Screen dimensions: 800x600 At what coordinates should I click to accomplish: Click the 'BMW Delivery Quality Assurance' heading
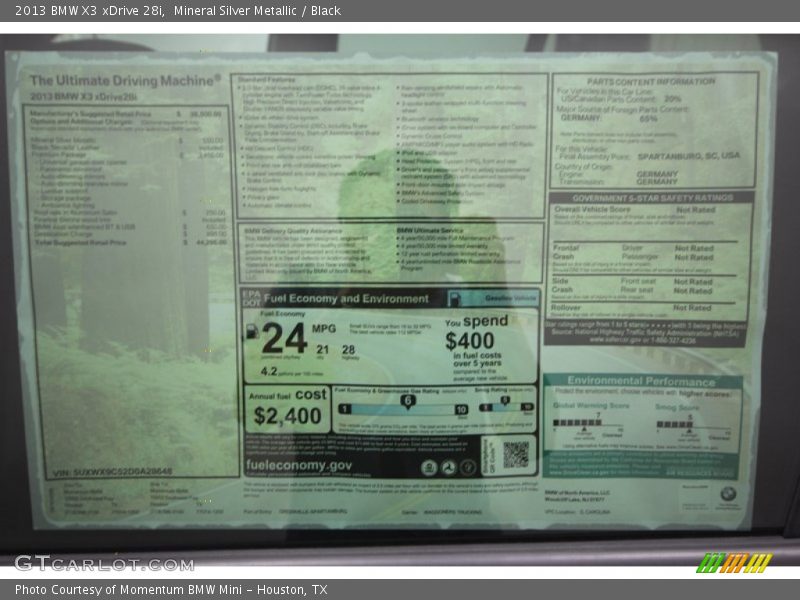[x=293, y=231]
